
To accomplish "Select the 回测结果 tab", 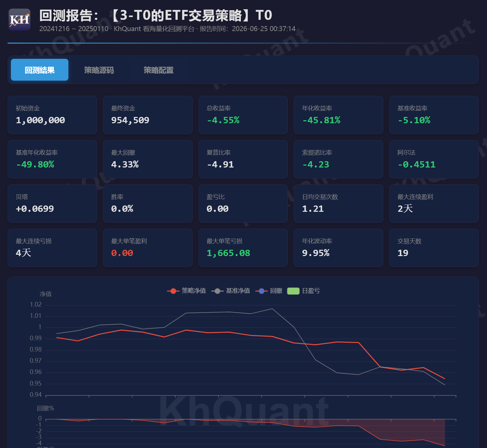I will pyautogui.click(x=40, y=70).
